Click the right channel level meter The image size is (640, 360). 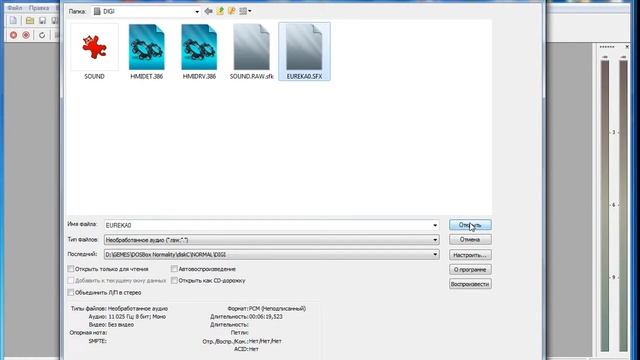click(623, 206)
